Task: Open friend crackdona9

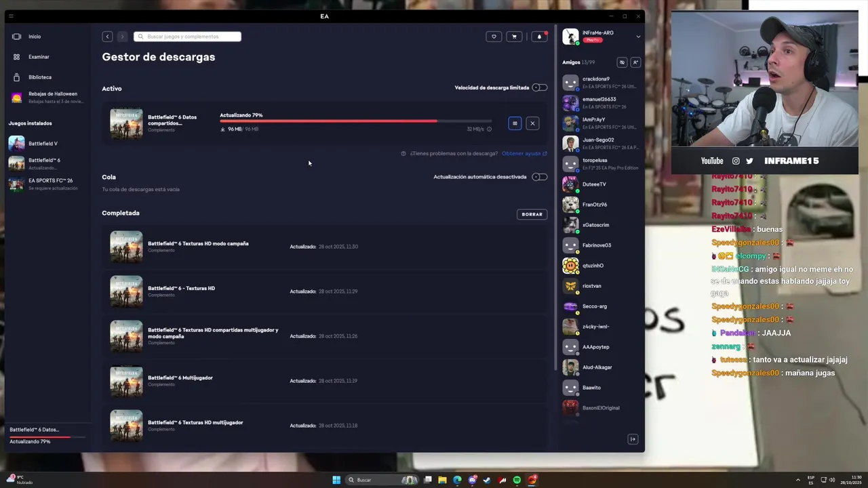Action: [x=600, y=83]
